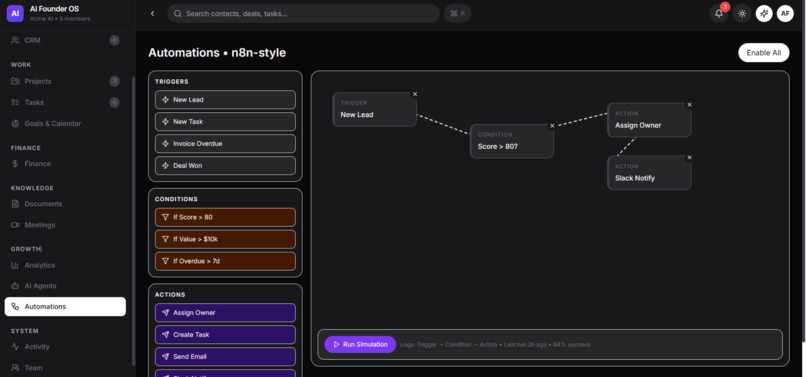The height and width of the screenshot is (377, 806).
Task: Remove the Slack Notify action node
Action: click(x=689, y=157)
